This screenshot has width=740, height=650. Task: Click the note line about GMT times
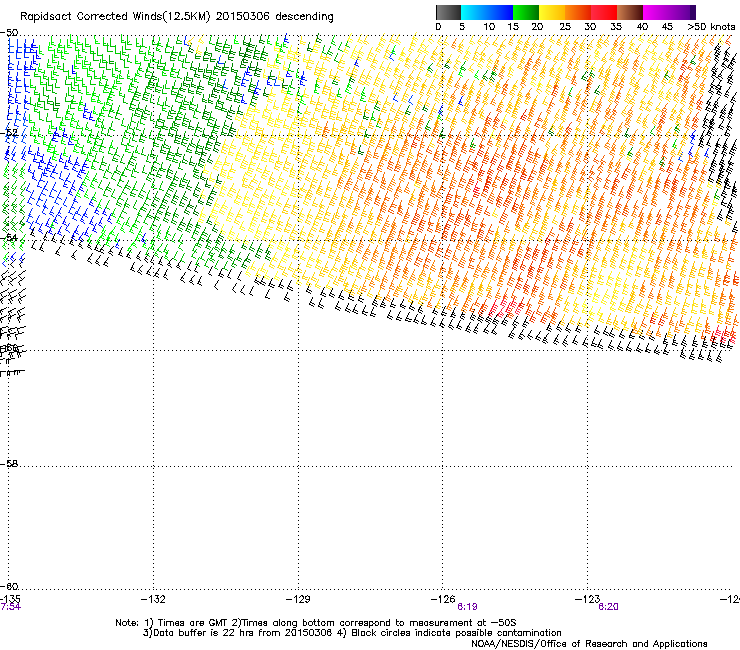click(x=316, y=623)
